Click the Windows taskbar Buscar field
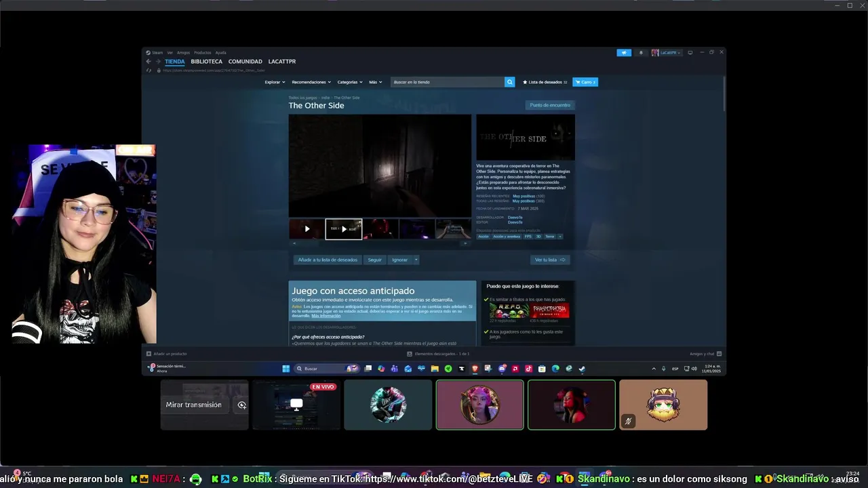 click(328, 369)
